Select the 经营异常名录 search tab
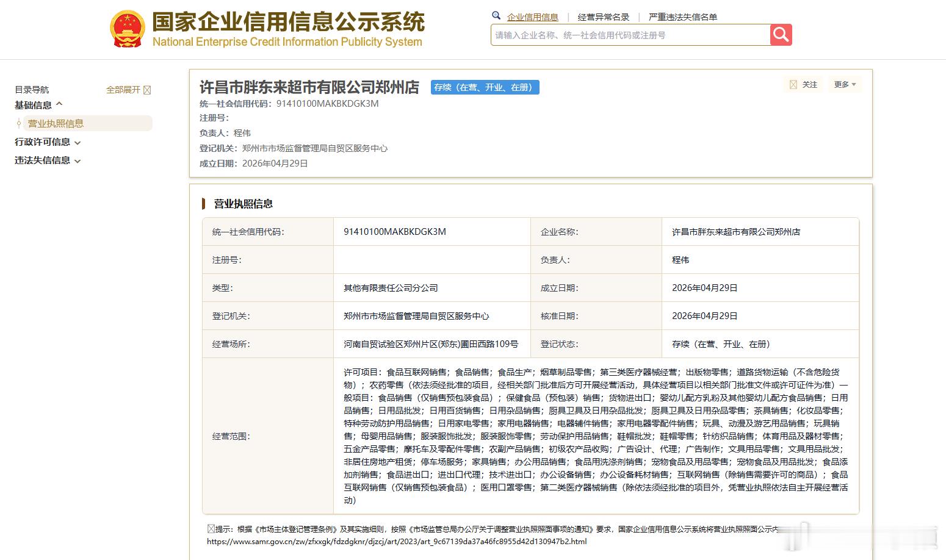The height and width of the screenshot is (560, 946). click(603, 17)
